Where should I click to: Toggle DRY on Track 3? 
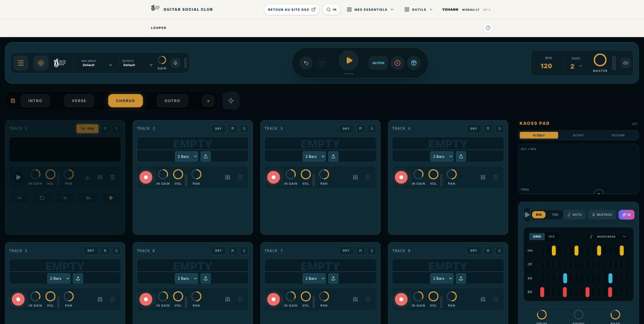tap(346, 129)
